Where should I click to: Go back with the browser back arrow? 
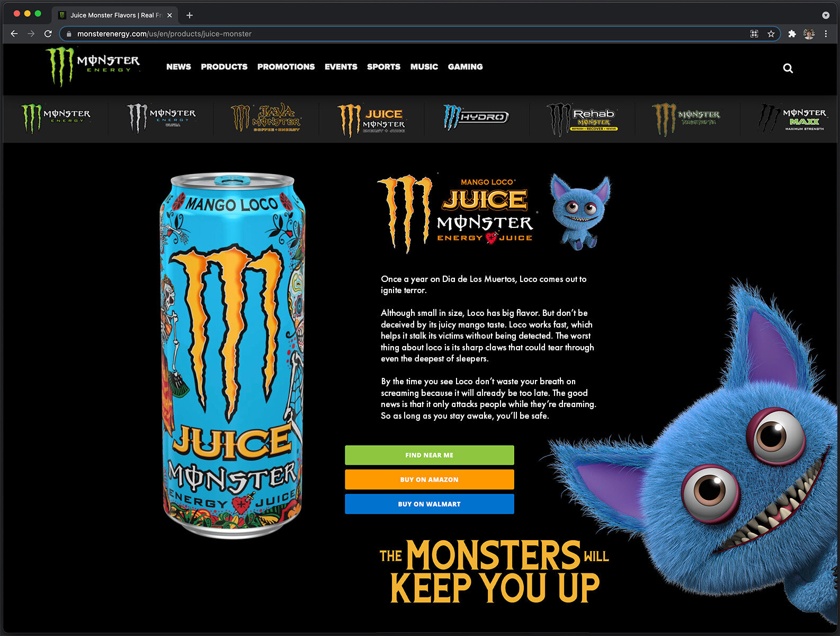[x=14, y=33]
